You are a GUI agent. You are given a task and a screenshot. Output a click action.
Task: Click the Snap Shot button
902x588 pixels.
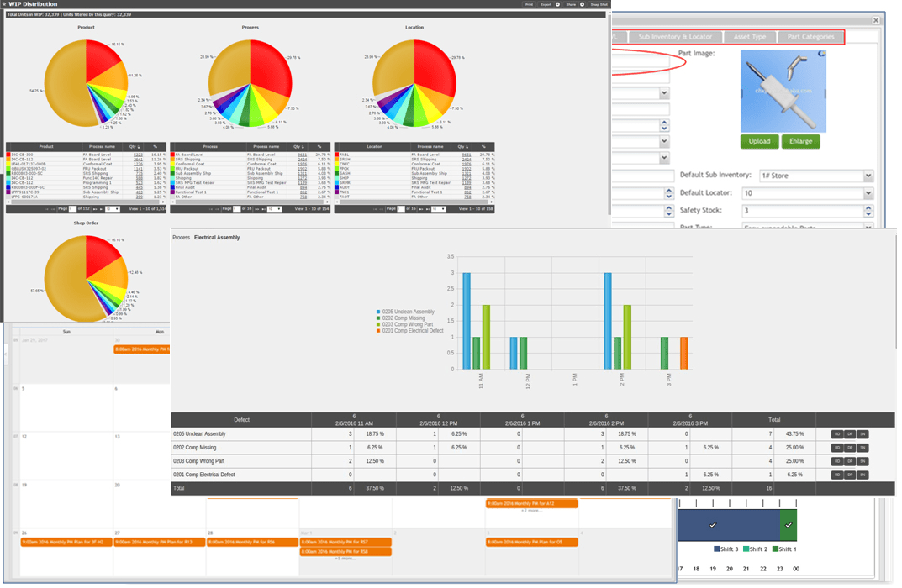599,4
